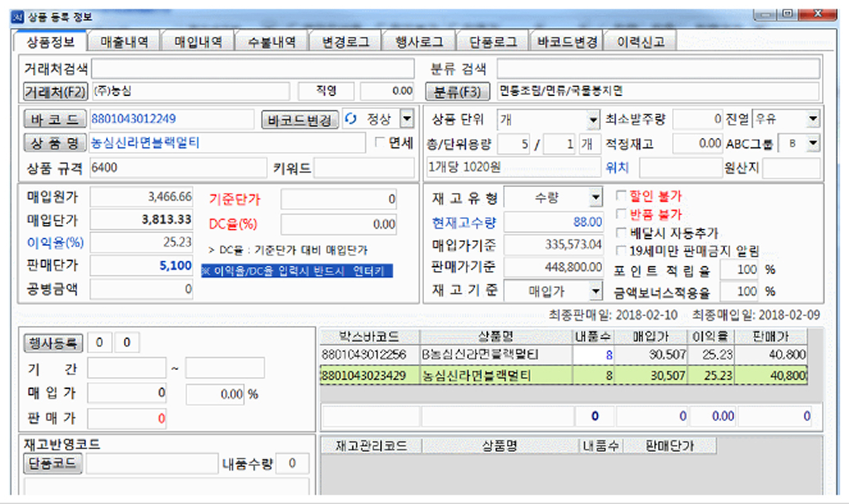
Task: Open the ABC그룹 dropdown set to B
Action: [x=813, y=143]
